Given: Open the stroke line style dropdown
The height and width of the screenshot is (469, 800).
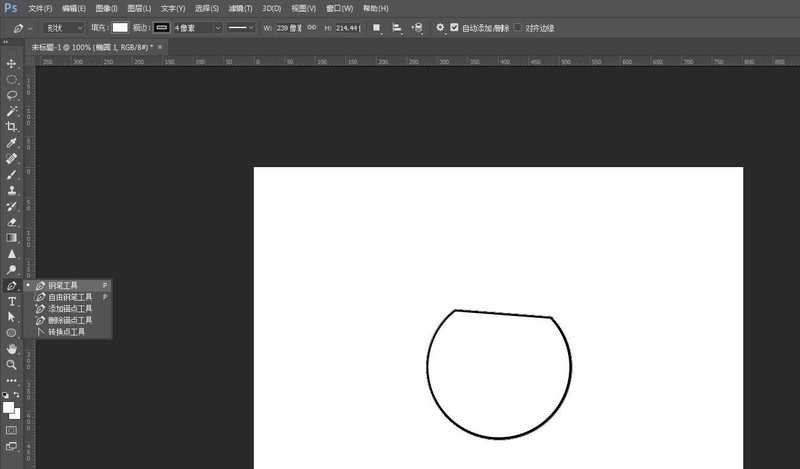Looking at the screenshot, I should click(x=241, y=28).
